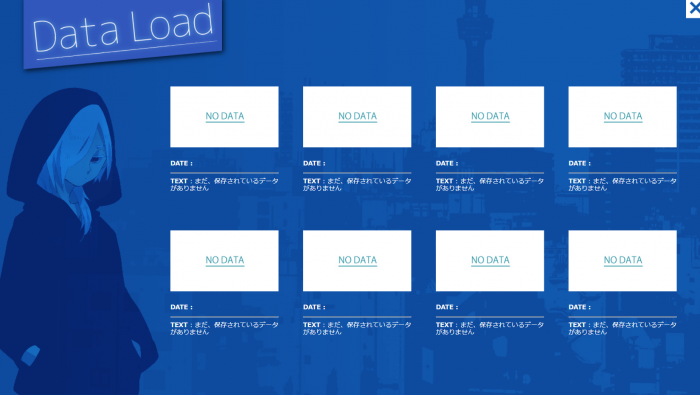Screen dimensions: 700x395
Task: Click the NO DATA link in top-right slot
Action: (623, 116)
